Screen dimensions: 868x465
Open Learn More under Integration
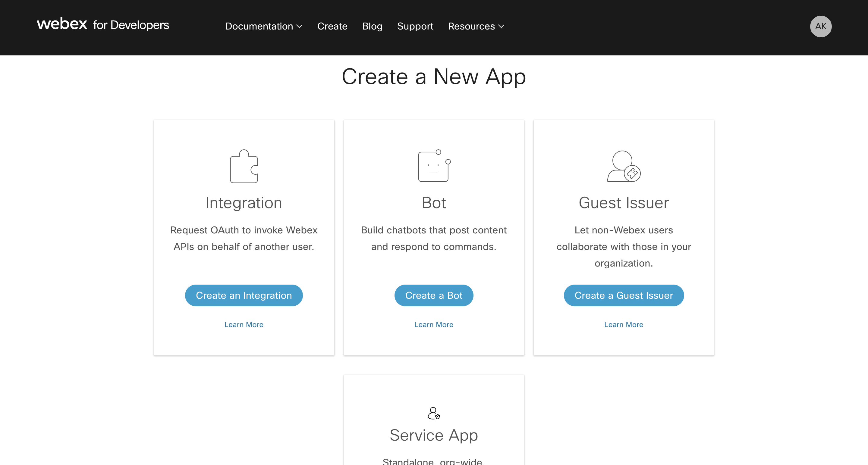click(x=244, y=324)
